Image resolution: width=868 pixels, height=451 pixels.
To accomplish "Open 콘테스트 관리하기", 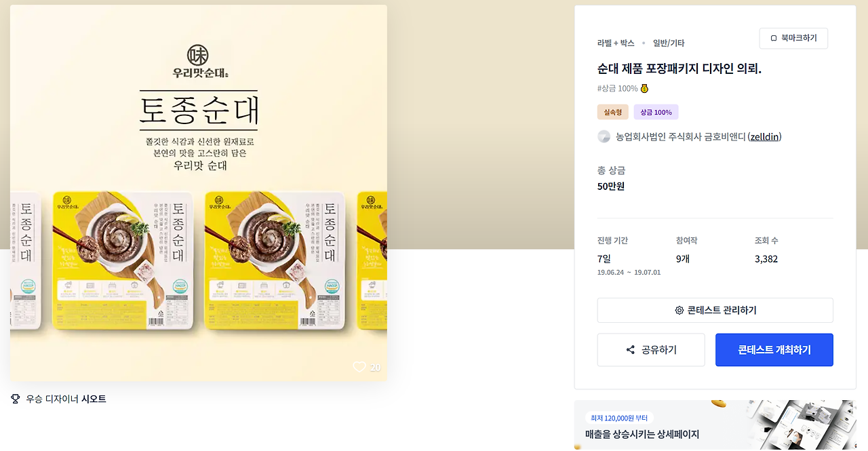I will click(715, 311).
